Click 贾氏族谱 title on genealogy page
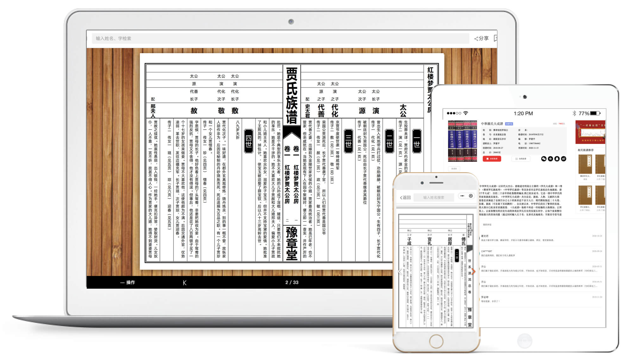 tap(292, 95)
